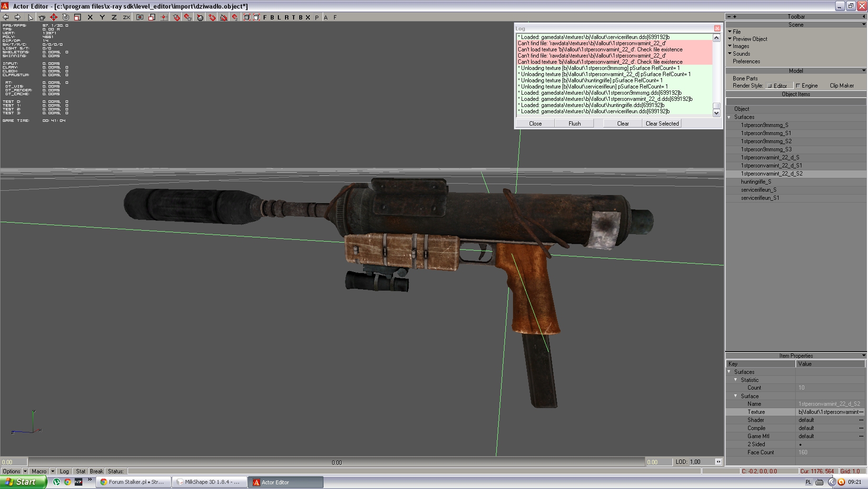Collapse the Statistic property group

[736, 380]
